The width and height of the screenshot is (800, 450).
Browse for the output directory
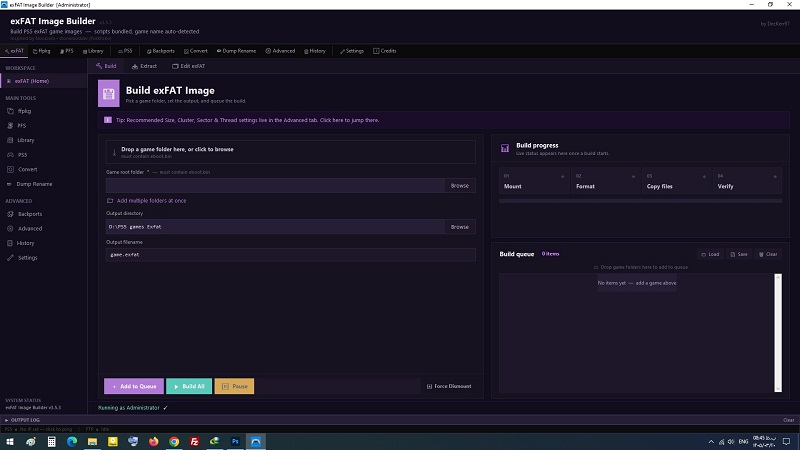[460, 227]
